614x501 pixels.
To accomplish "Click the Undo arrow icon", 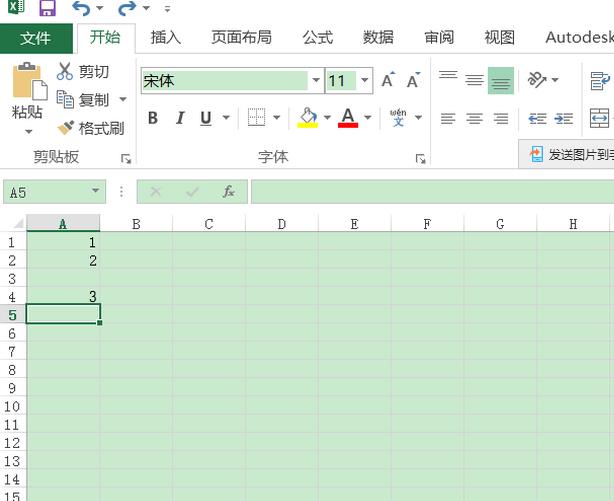I will tap(81, 8).
